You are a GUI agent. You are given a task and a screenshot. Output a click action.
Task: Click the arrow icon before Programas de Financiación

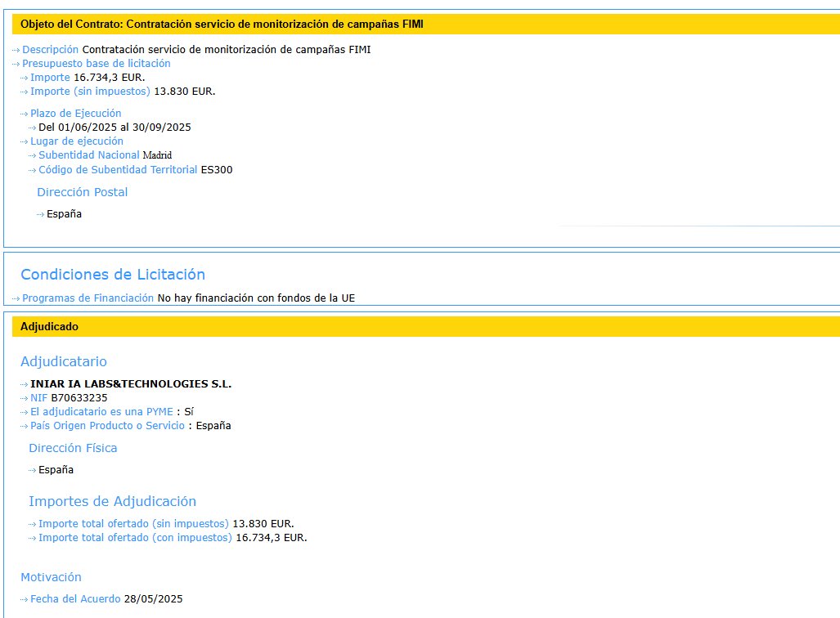click(16, 298)
